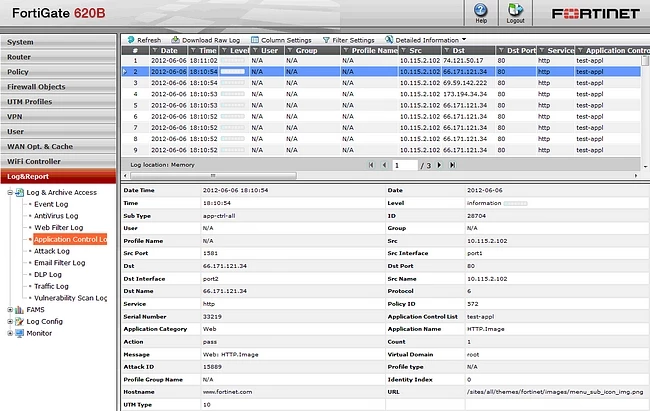Go to first log page
This screenshot has height=411, width=650.
(x=371, y=165)
